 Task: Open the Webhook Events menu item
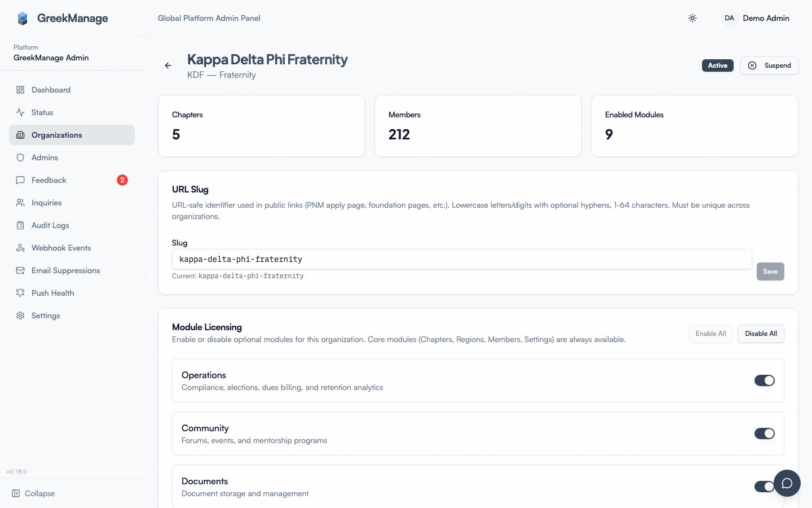pos(72,248)
